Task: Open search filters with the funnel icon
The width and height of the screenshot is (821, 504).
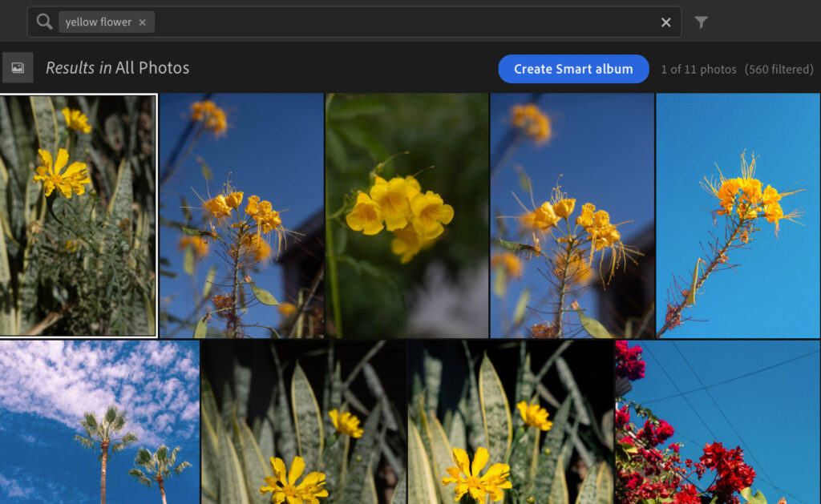Action: (x=702, y=23)
